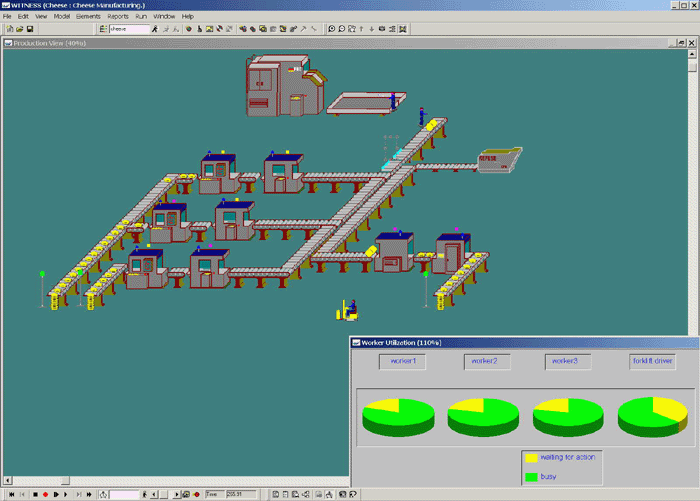Click the yellow waiting for action swatch

[x=532, y=457]
